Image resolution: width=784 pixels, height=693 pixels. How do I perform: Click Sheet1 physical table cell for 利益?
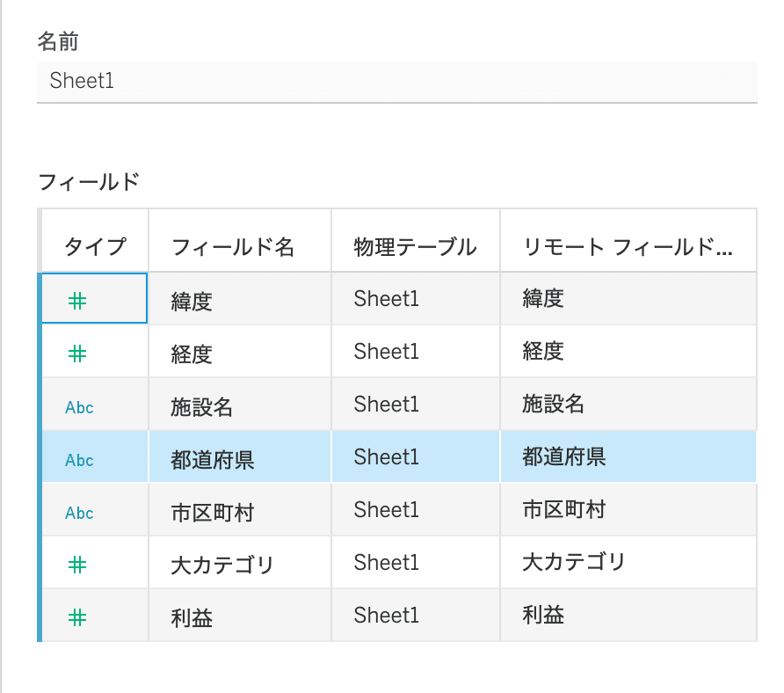click(x=416, y=615)
